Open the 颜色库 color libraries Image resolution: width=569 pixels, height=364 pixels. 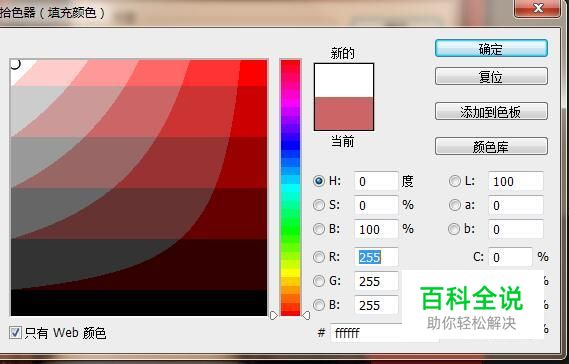pos(491,146)
